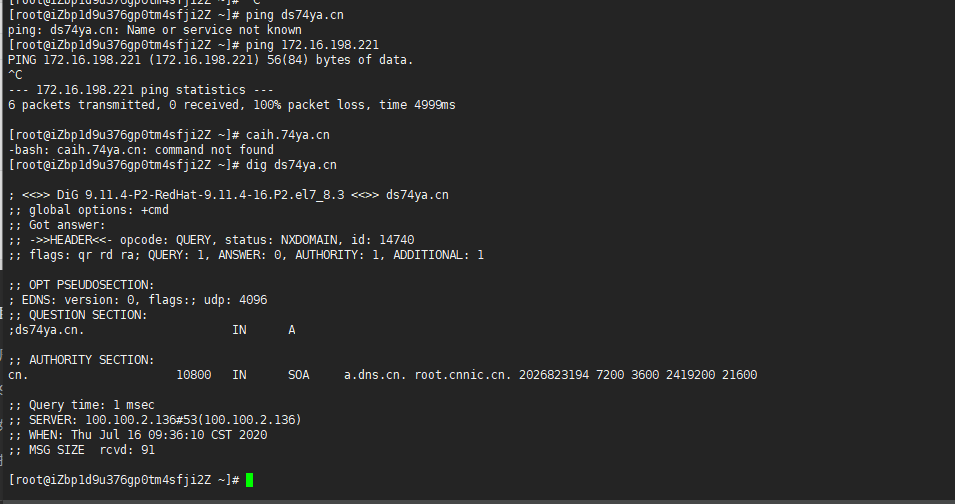Click the DiG version banner line
The image size is (955, 504).
point(228,195)
